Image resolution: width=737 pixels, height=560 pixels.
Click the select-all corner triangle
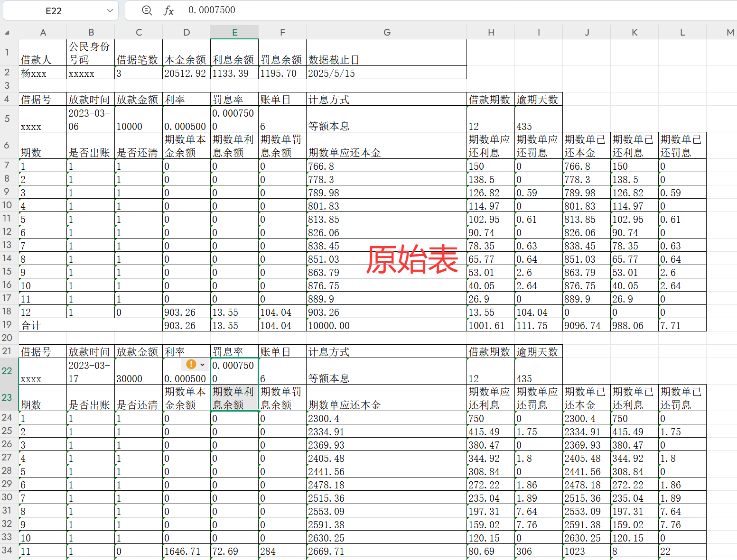[x=7, y=33]
